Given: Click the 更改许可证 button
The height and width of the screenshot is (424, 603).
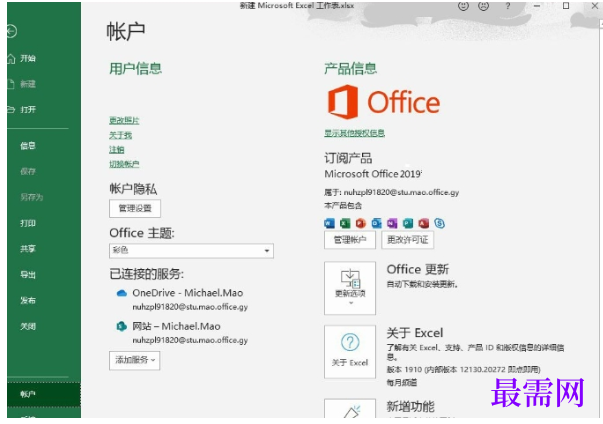Looking at the screenshot, I should click(x=408, y=240).
